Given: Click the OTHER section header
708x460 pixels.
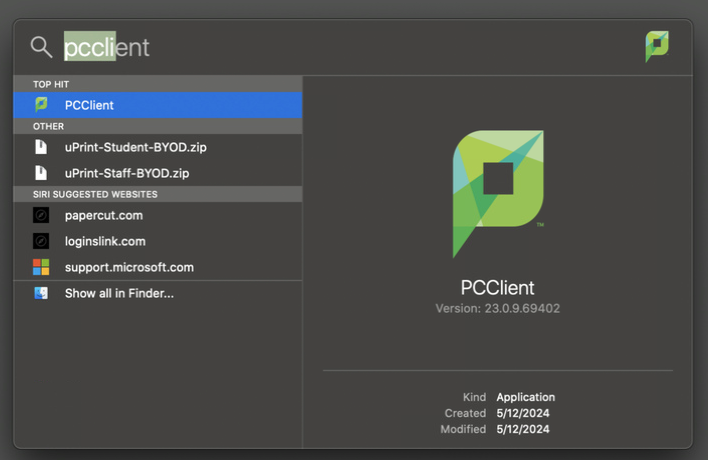Looking at the screenshot, I should pos(158,126).
